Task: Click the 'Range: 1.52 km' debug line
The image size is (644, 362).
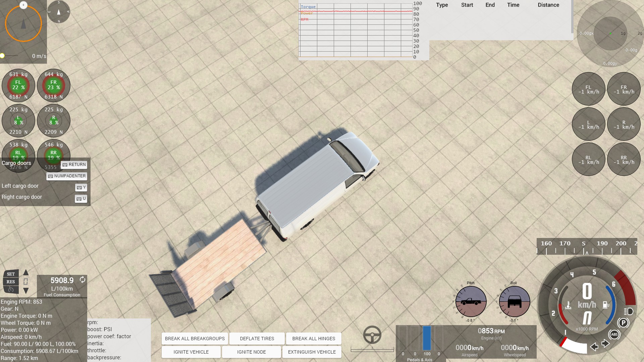Action: pos(19,358)
